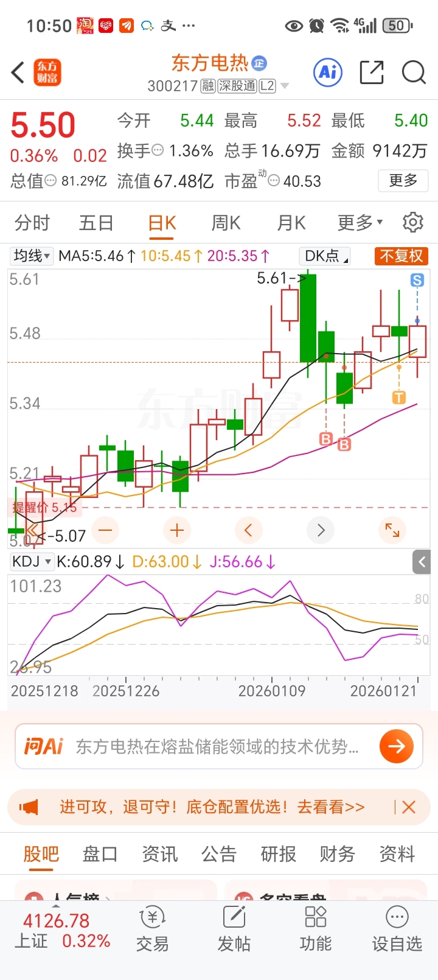This screenshot has height=980, width=438.
Task: Open the search magnifier icon
Action: [x=414, y=72]
